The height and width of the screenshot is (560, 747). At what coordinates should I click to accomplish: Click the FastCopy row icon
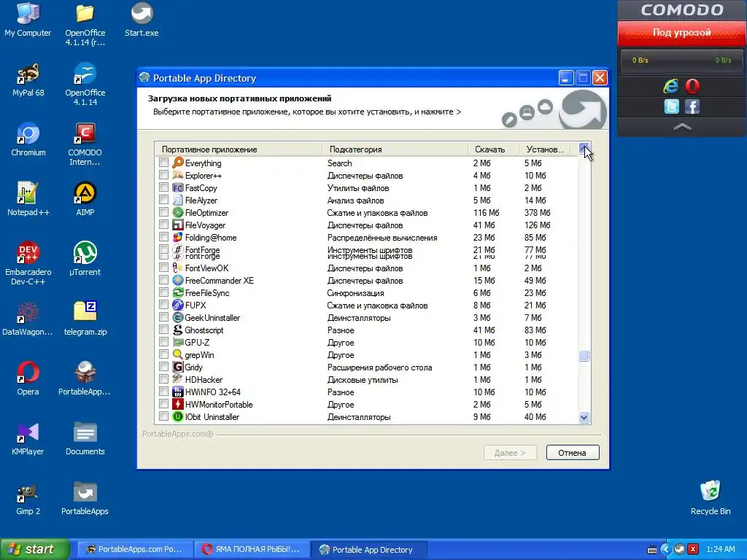click(178, 187)
